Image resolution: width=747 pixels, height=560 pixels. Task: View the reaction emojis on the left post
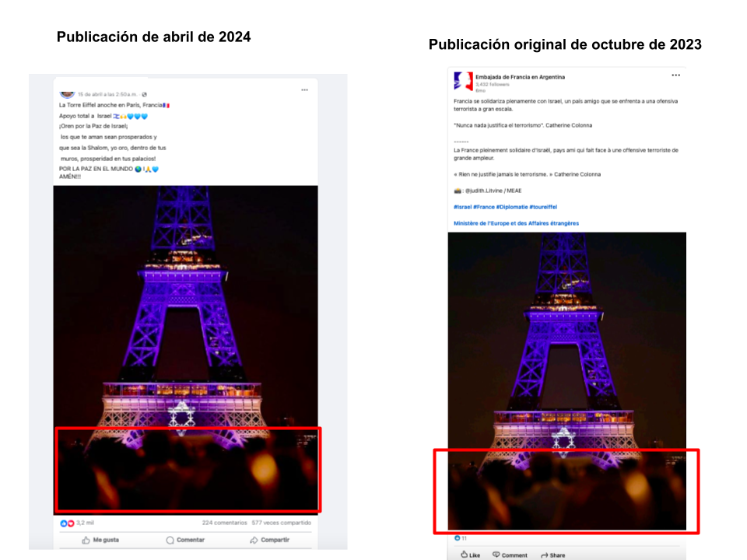[67, 523]
